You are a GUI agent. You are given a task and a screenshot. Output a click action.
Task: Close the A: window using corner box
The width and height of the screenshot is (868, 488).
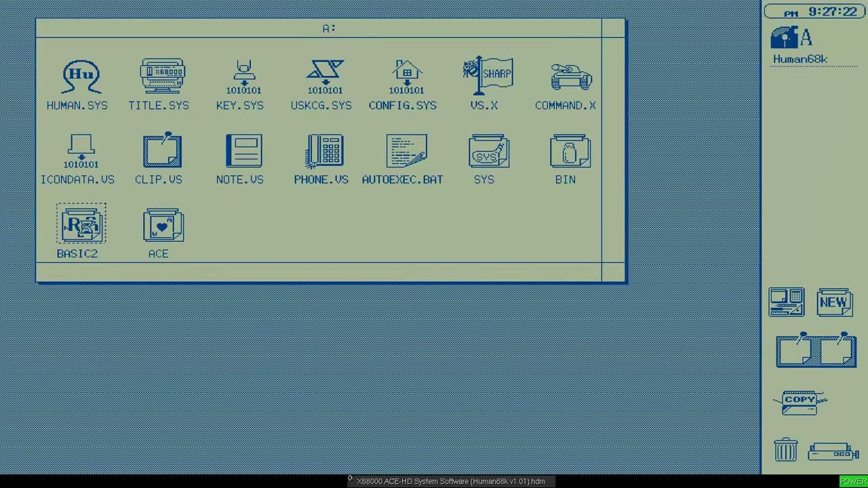(x=613, y=28)
